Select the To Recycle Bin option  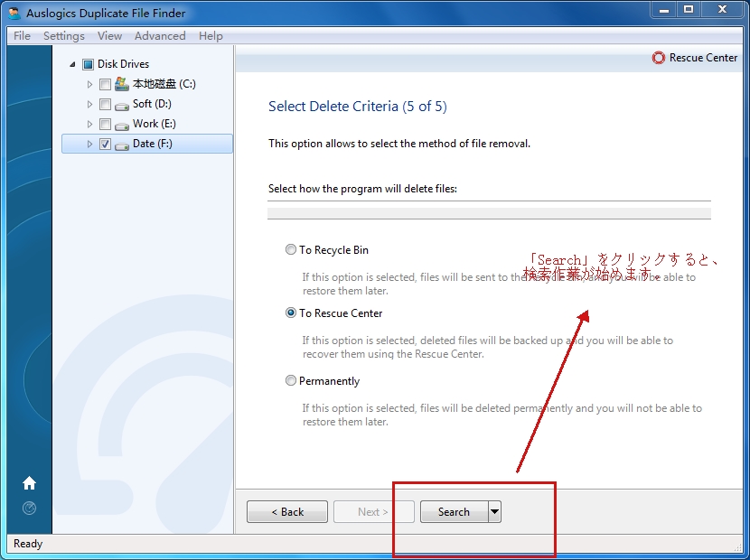point(290,249)
